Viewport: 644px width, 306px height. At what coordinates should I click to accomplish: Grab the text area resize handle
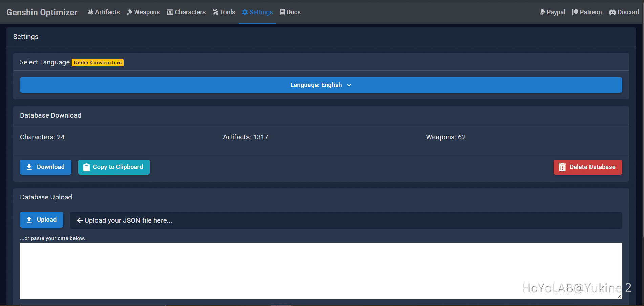click(619, 296)
